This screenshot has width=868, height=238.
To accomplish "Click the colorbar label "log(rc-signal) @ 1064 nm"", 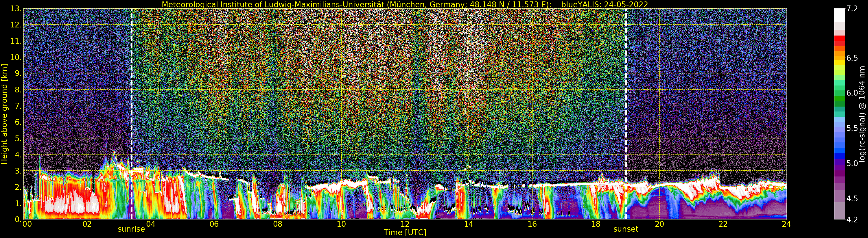I will [863, 114].
